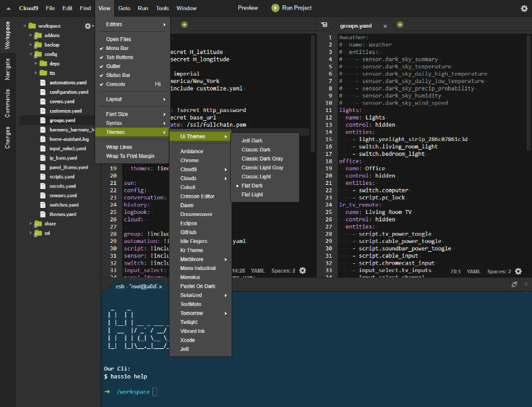Open the preferences gear at top right
532x407 pixels.
click(524, 9)
